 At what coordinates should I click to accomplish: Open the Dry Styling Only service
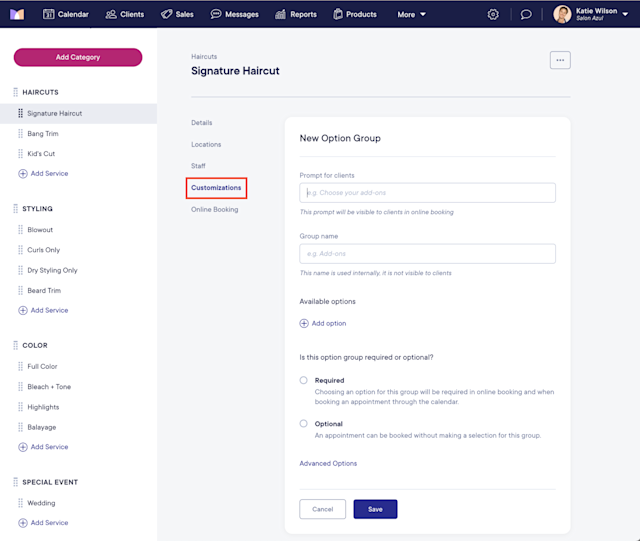tap(52, 270)
